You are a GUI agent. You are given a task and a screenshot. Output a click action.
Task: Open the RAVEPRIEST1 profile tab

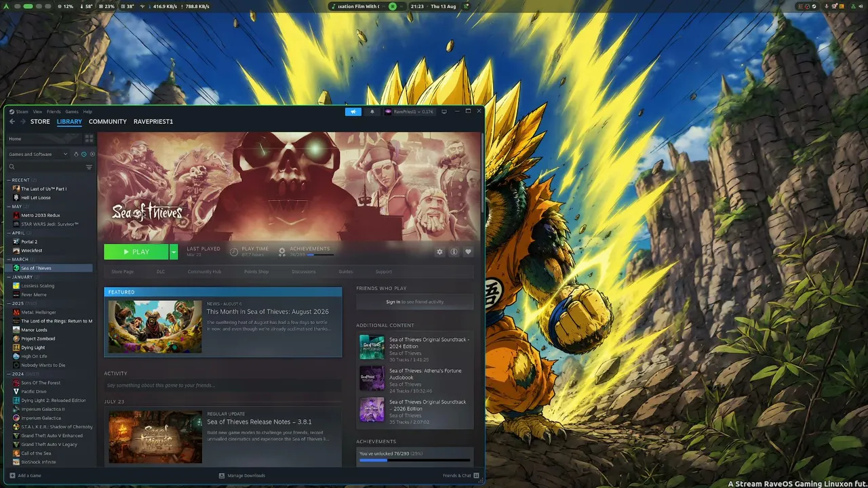coord(153,121)
